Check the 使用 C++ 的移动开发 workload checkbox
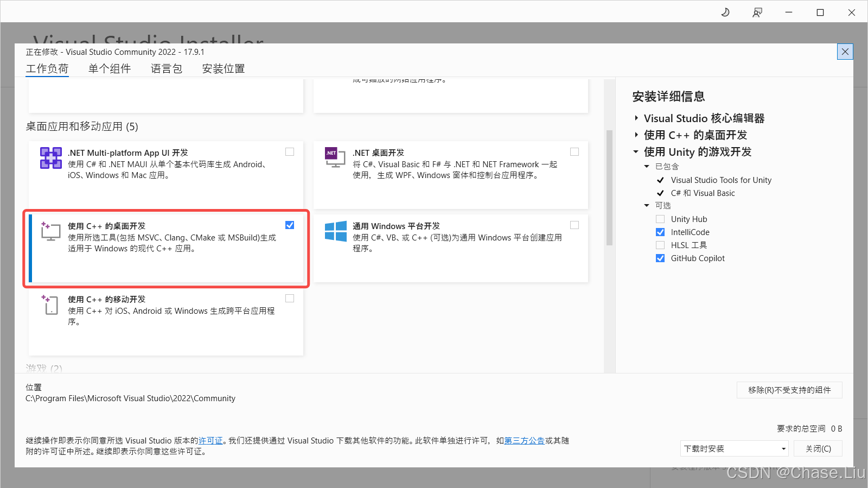Image resolution: width=868 pixels, height=488 pixels. [290, 299]
